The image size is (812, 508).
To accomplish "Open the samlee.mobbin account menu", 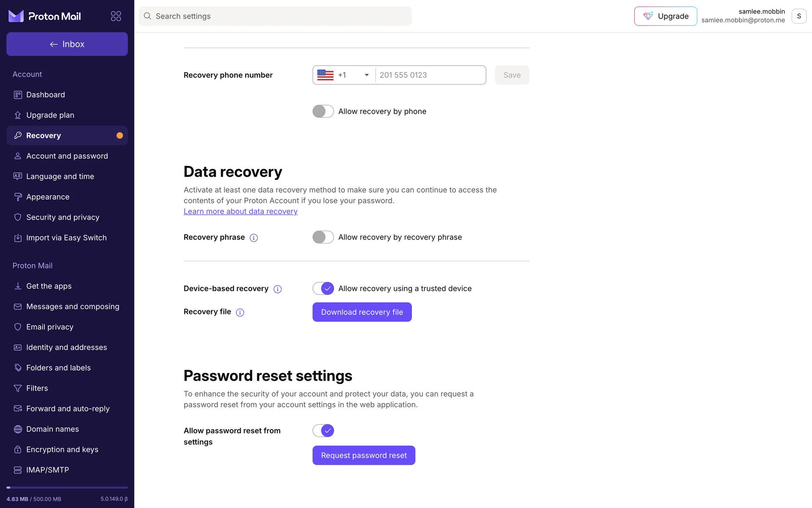I will pos(798,16).
